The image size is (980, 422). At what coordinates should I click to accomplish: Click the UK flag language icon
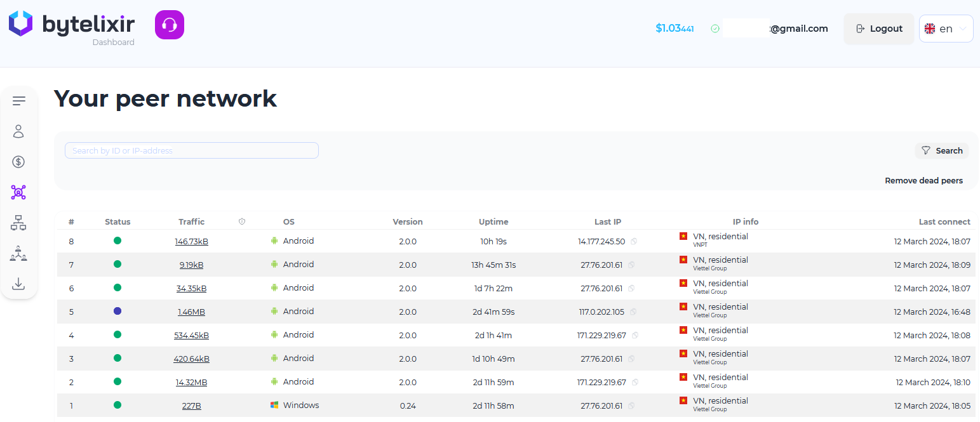click(x=930, y=29)
